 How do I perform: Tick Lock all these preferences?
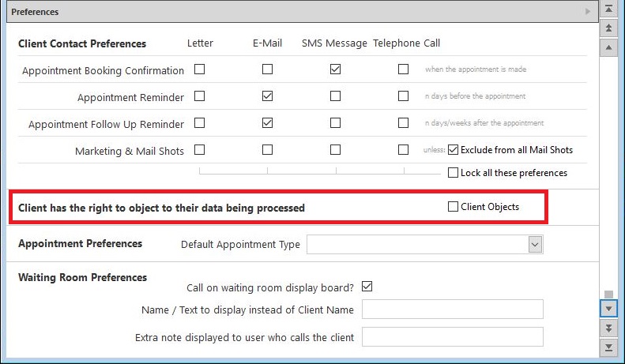[x=453, y=172]
